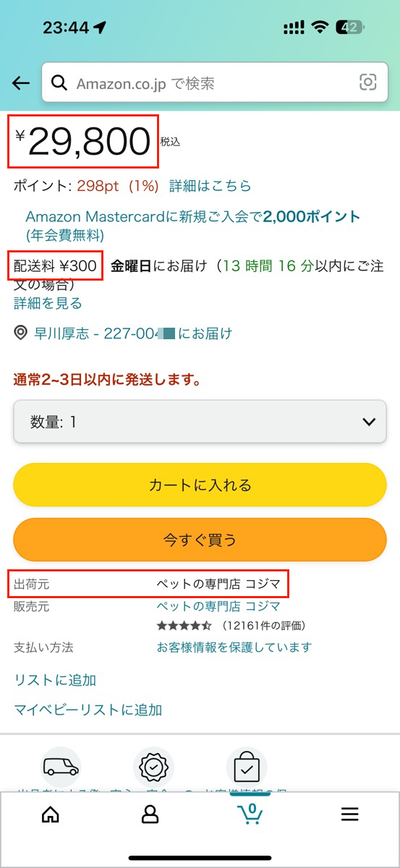The image size is (400, 868).
Task: Tap the location pin icon
Action: point(21,333)
